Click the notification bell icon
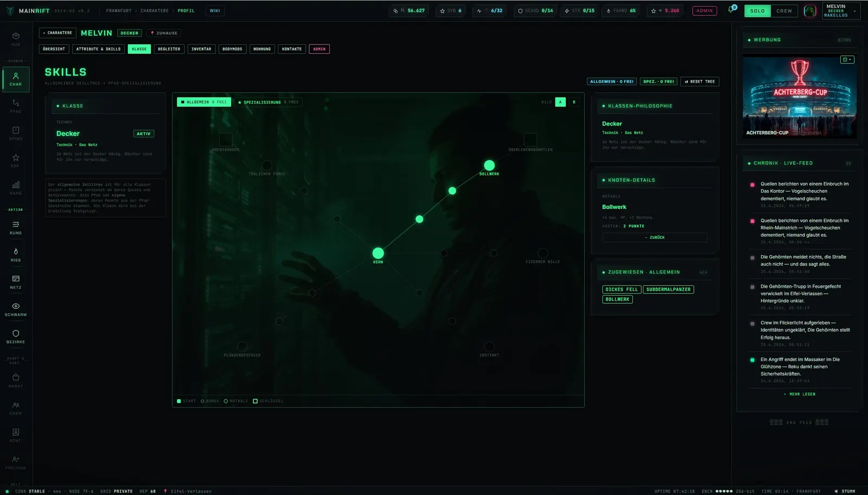The height and width of the screenshot is (495, 868). [731, 10]
